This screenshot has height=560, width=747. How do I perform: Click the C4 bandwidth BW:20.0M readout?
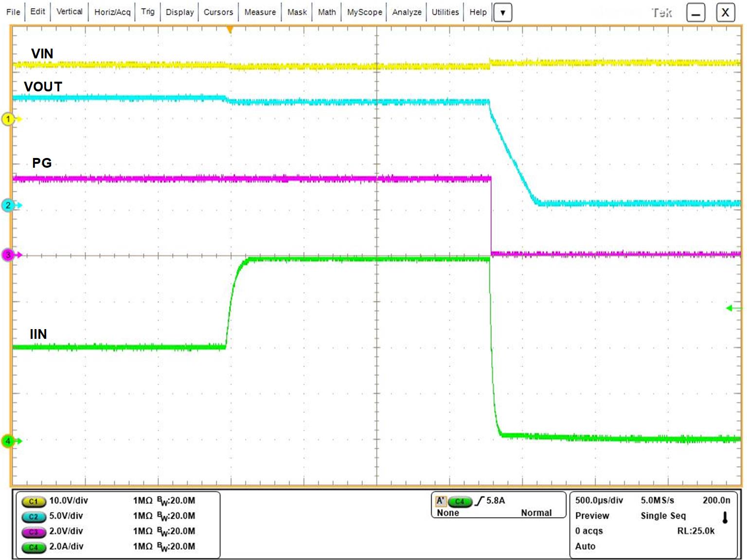pyautogui.click(x=176, y=547)
